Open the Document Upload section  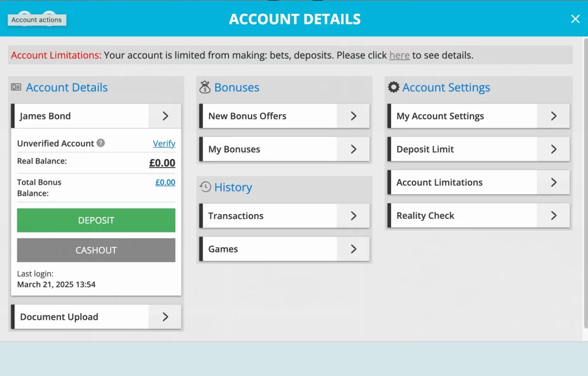(96, 316)
